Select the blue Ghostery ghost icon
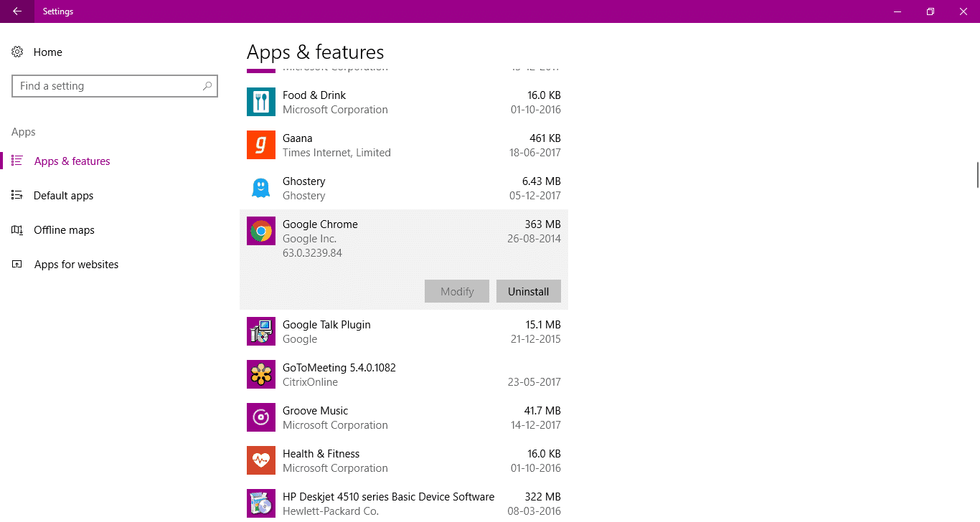Viewport: 980px width, 522px height. click(261, 188)
